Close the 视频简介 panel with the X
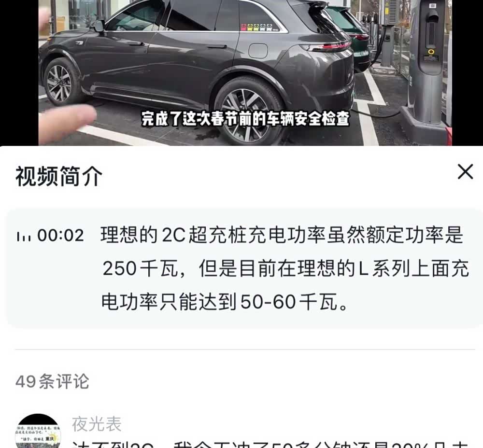 click(465, 171)
